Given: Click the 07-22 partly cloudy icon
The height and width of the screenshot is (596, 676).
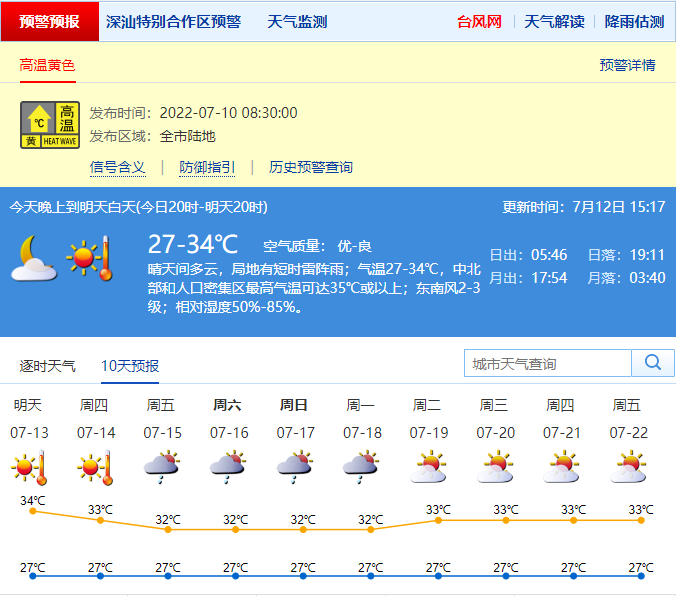Looking at the screenshot, I should [x=629, y=467].
